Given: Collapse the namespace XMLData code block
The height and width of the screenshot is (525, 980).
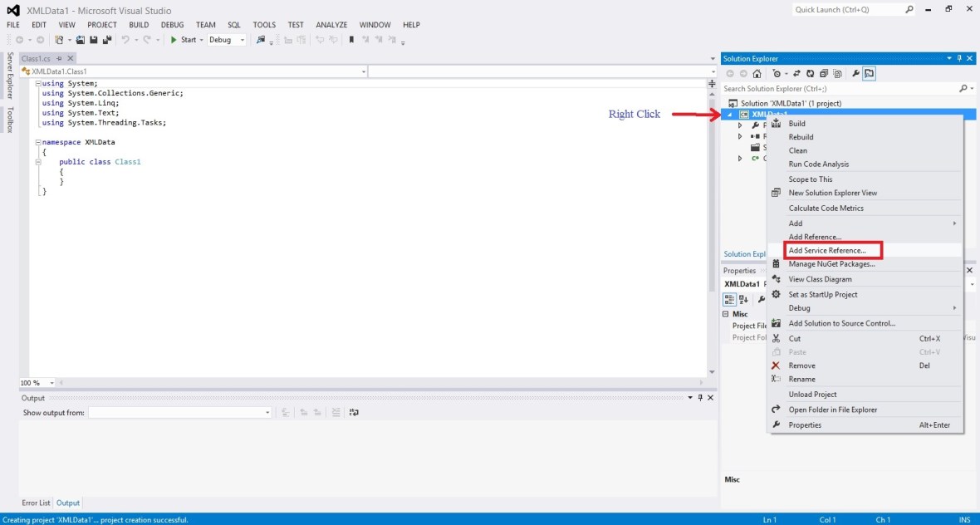Looking at the screenshot, I should click(x=37, y=141).
